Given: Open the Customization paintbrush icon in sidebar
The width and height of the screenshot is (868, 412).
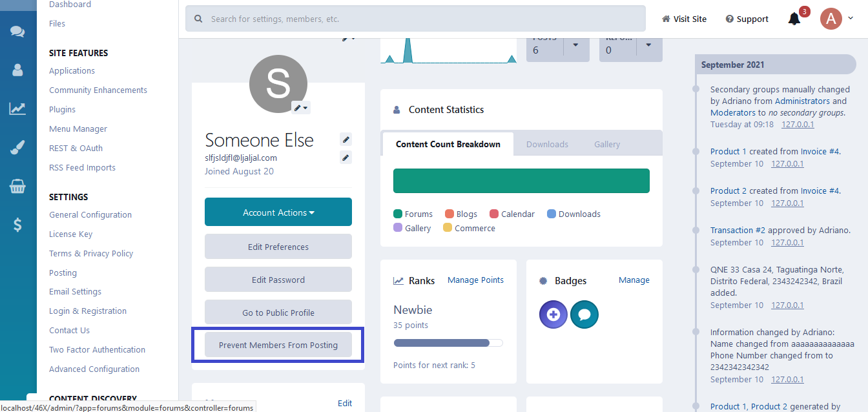Looking at the screenshot, I should pyautogui.click(x=17, y=148).
